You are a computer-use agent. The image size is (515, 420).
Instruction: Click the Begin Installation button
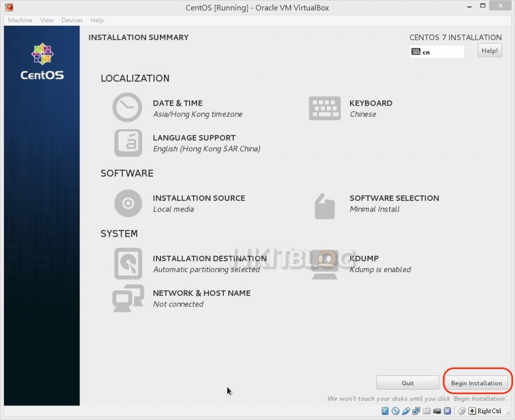[476, 383]
